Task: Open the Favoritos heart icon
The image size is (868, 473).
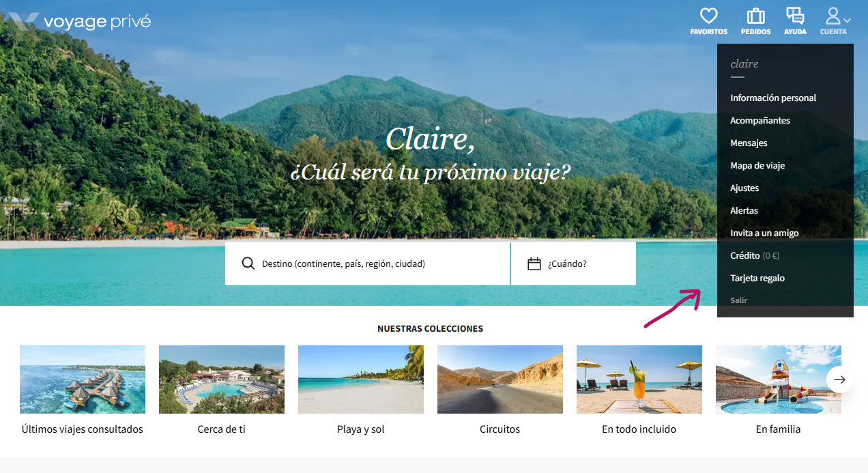Action: coord(709,16)
